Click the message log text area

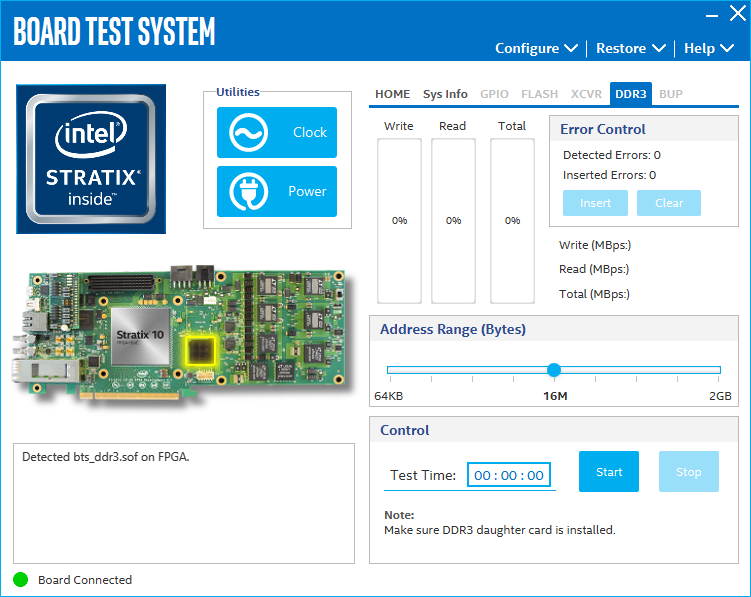[184, 503]
